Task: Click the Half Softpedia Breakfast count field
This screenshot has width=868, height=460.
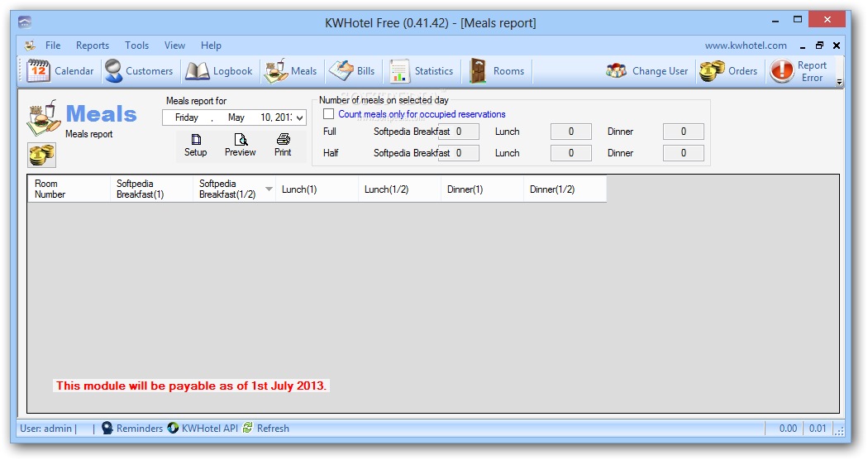Action: pyautogui.click(x=459, y=153)
